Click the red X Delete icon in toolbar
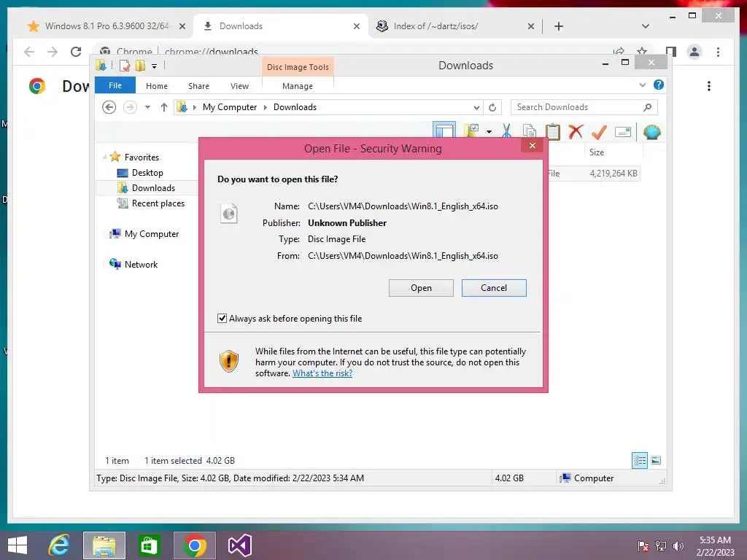Image resolution: width=747 pixels, height=560 pixels. click(576, 131)
